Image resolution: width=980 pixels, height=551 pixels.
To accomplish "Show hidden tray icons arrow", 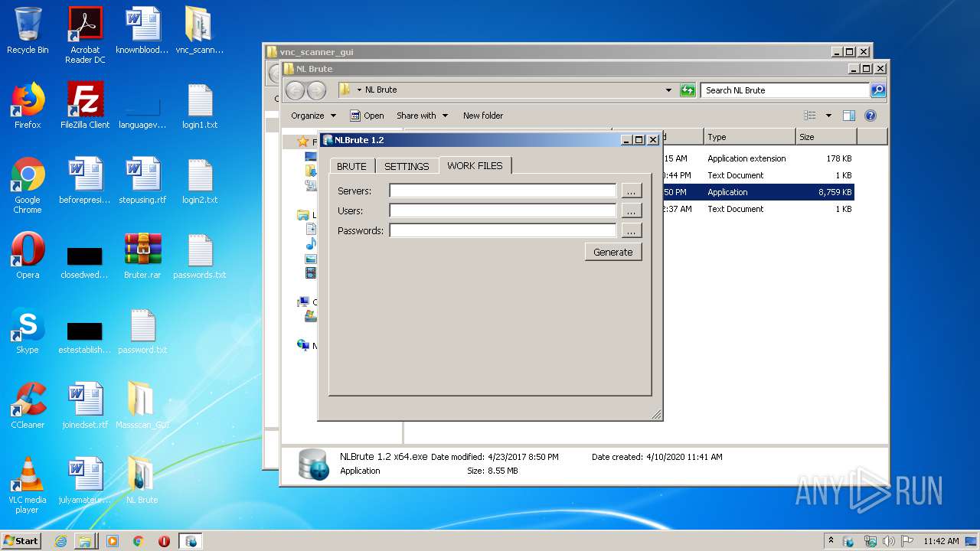I will (831, 540).
